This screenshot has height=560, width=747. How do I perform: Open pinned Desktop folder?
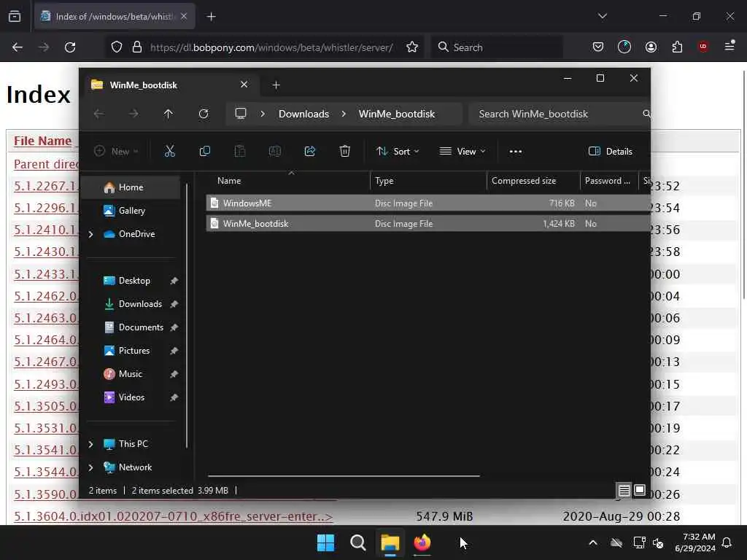[134, 281]
